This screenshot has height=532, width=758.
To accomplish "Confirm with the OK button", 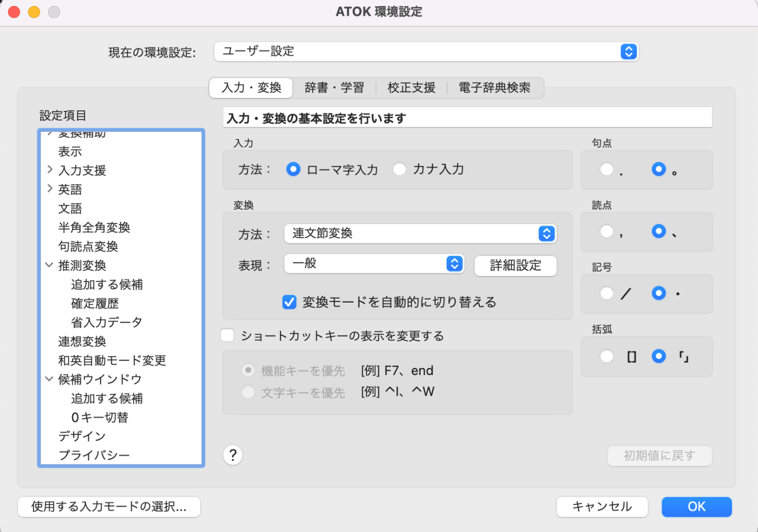I will click(x=697, y=507).
